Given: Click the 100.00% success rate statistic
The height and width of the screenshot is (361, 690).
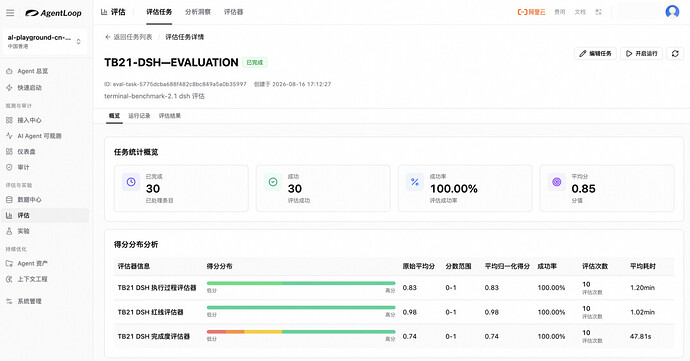Looking at the screenshot, I should [454, 189].
